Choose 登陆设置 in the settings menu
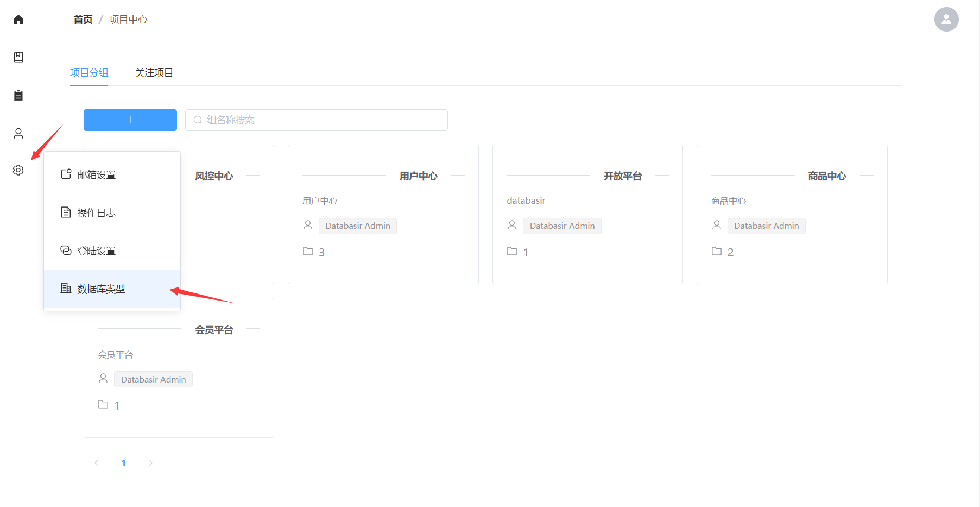This screenshot has width=980, height=507. coord(96,251)
